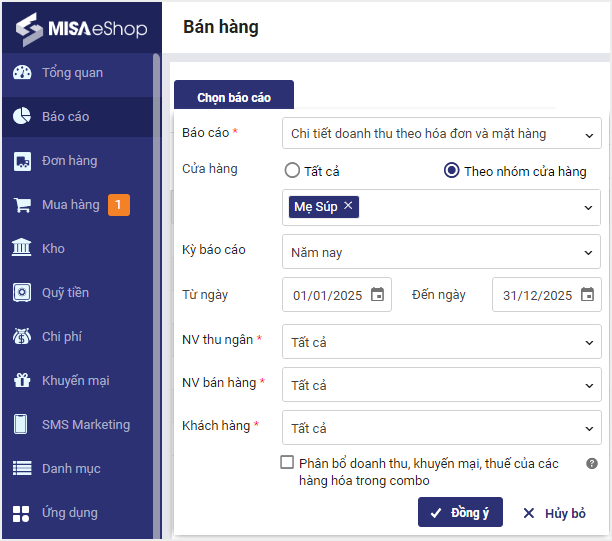This screenshot has width=612, height=541.
Task: Select the Tất cả store radio button
Action: tap(292, 171)
